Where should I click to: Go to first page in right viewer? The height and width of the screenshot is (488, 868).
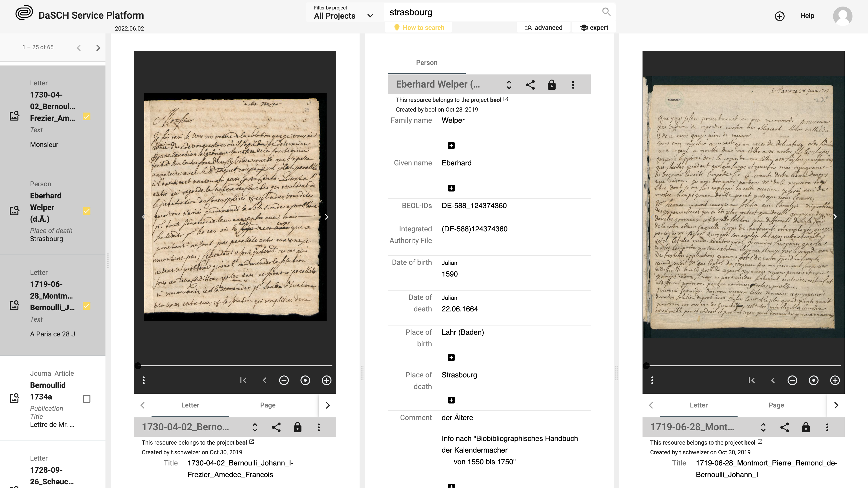pos(751,381)
